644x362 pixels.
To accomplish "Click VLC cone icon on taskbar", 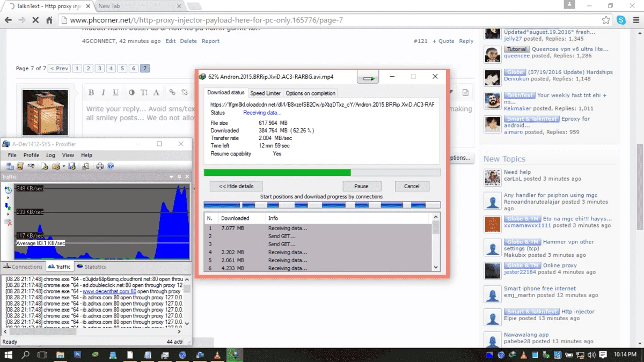I will (216, 354).
